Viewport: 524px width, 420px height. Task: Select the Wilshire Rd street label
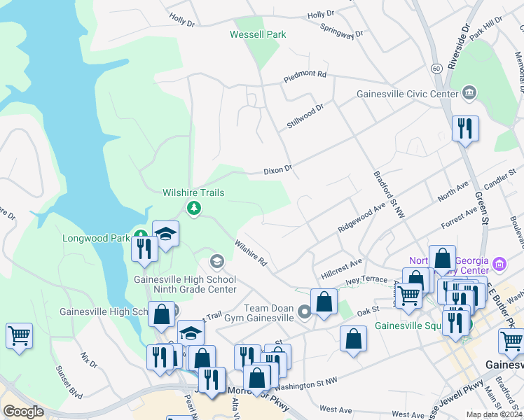click(x=251, y=253)
